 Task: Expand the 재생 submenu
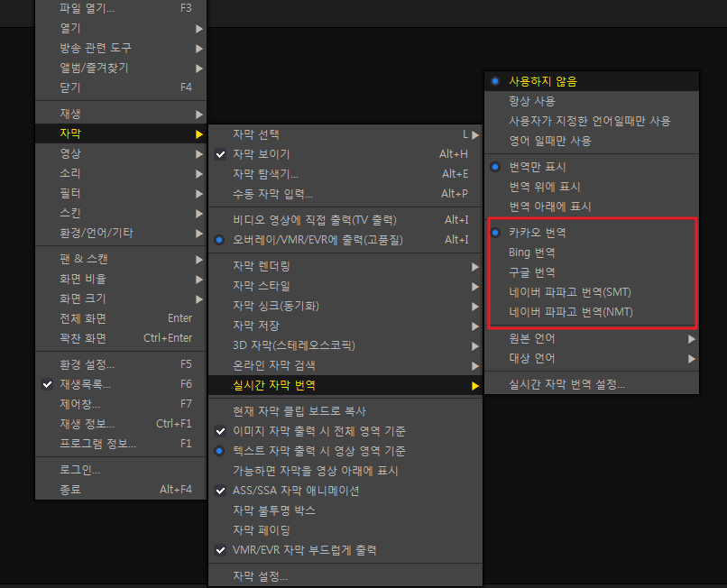pyautogui.click(x=121, y=114)
